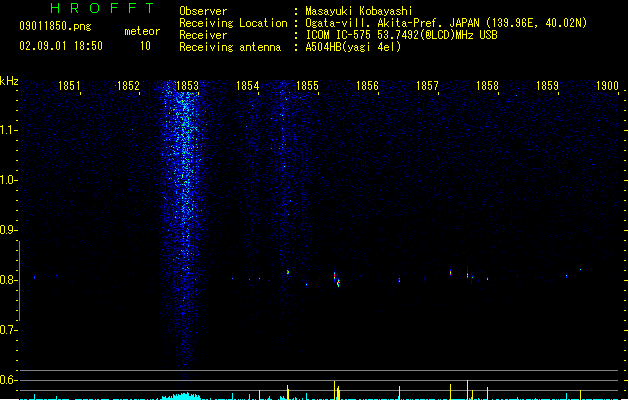Click the observer name Masayuki Kobayashi

[359, 11]
